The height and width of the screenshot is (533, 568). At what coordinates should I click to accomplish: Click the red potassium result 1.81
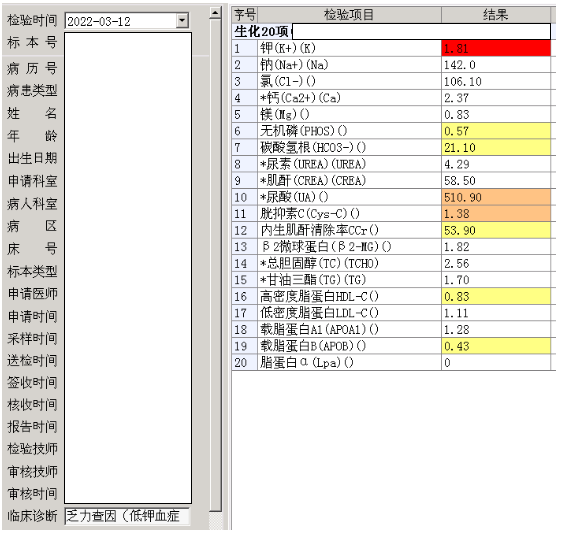pos(496,48)
